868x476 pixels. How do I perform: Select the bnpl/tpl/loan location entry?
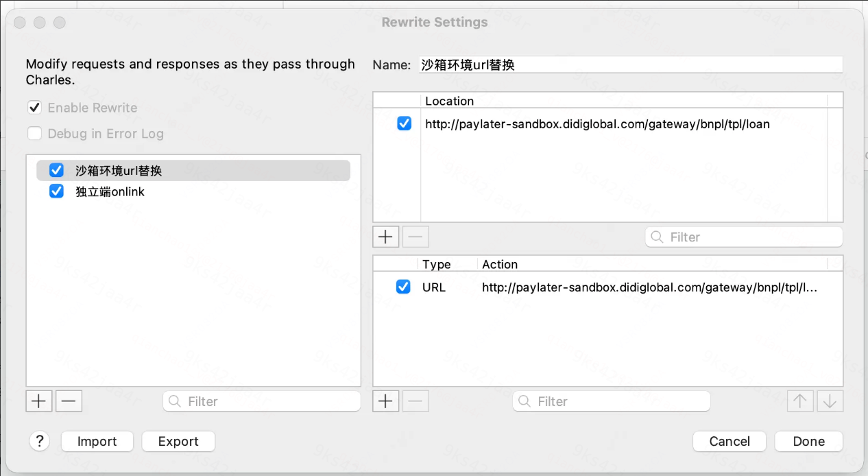click(x=597, y=124)
